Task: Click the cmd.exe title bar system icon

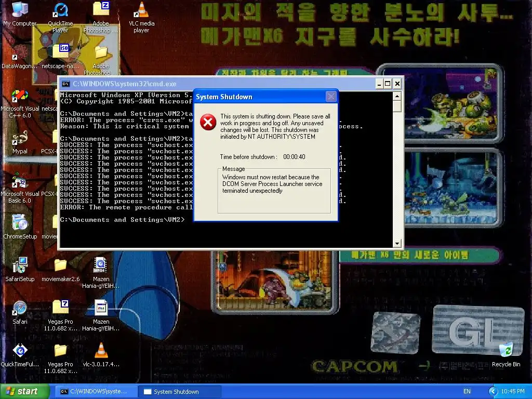Action: click(x=66, y=84)
